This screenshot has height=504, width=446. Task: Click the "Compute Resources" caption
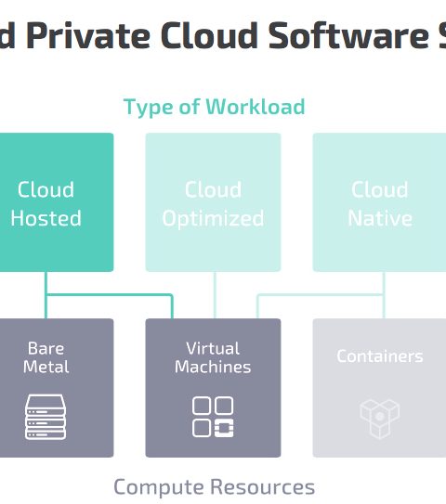215,487
